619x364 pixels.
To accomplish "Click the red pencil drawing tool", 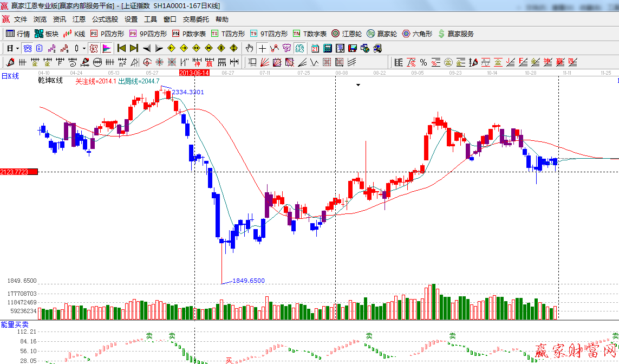I will (x=10, y=62).
